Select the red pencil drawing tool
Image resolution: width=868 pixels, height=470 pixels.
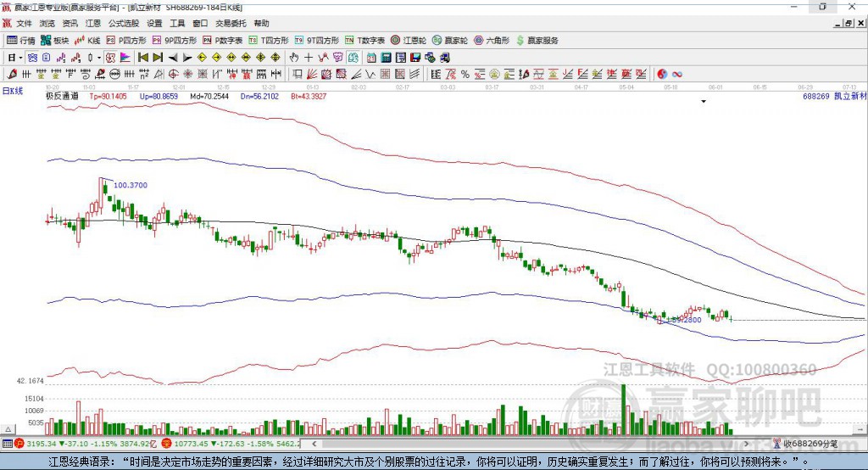point(12,75)
